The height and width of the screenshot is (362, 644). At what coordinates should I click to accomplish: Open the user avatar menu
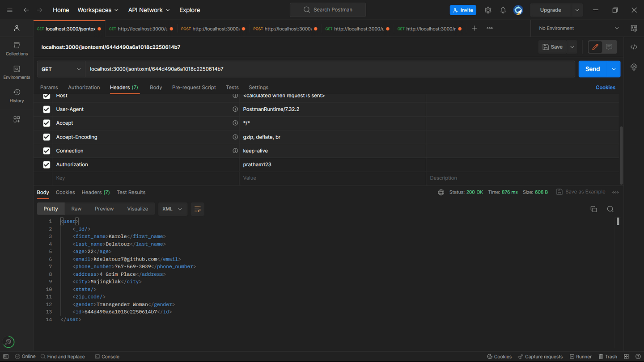point(518,10)
